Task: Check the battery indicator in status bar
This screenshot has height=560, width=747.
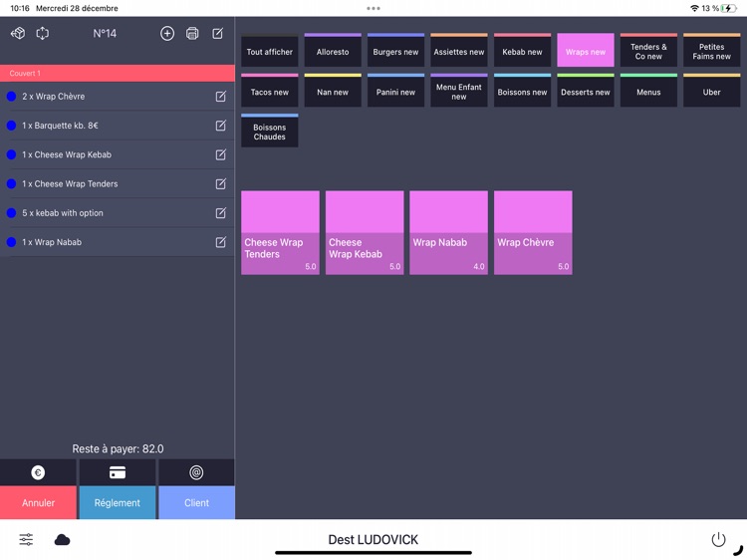Action: 729,8
